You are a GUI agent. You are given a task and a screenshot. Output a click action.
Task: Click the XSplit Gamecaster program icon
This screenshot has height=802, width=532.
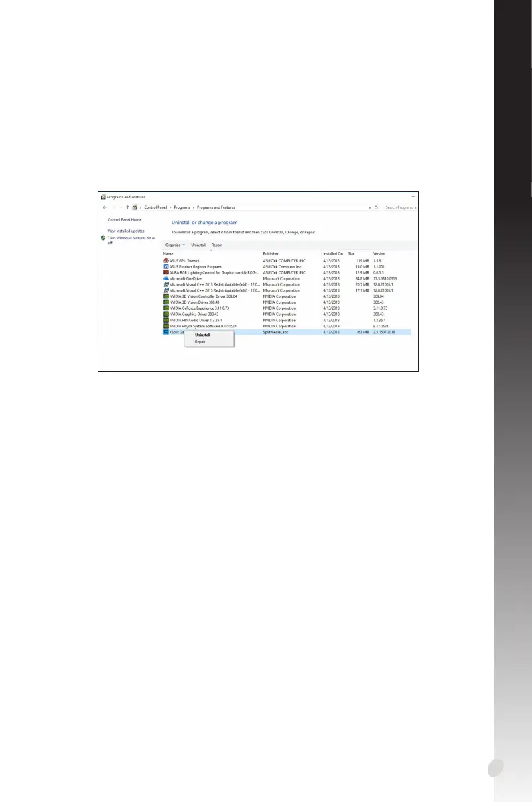(x=166, y=332)
